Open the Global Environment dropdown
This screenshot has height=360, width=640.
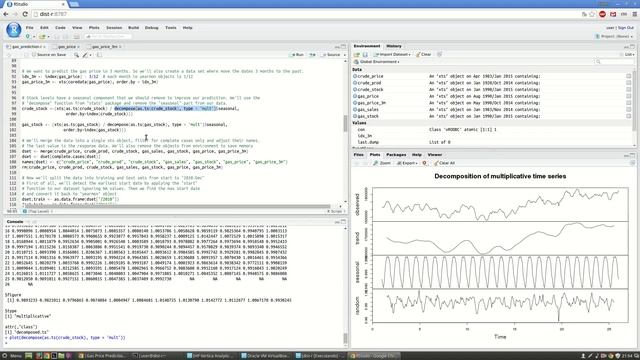pyautogui.click(x=376, y=62)
